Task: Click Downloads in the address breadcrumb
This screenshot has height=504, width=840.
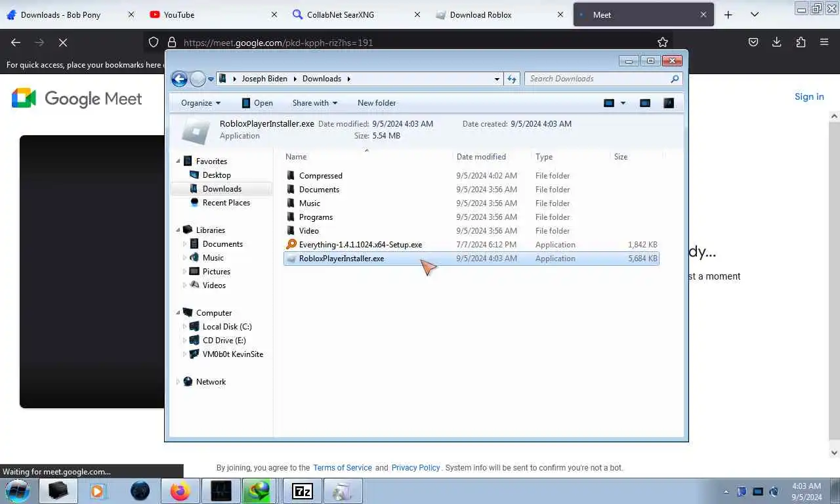Action: (x=322, y=79)
